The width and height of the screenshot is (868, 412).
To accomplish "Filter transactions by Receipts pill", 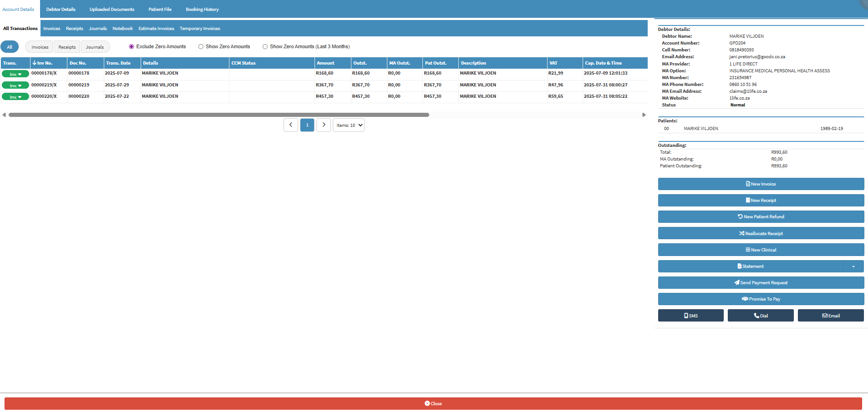I will (x=67, y=47).
